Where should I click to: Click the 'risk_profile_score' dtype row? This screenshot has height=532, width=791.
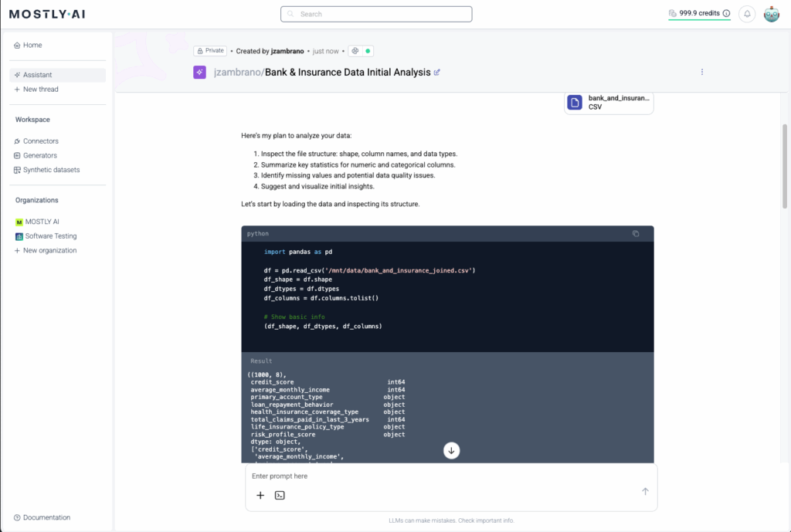tap(328, 435)
